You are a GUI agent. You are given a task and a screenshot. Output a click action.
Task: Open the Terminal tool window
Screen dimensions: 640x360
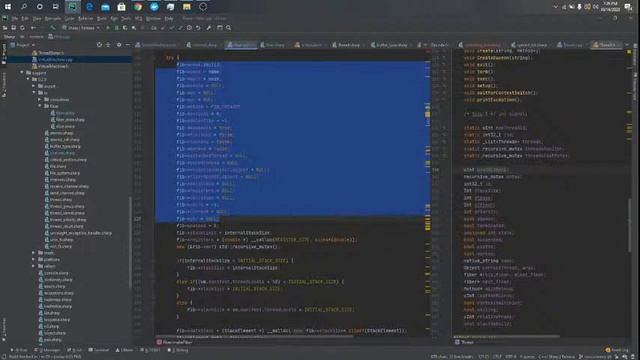coord(99,350)
